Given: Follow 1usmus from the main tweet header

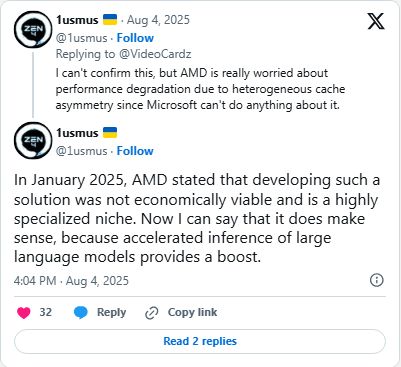Looking at the screenshot, I should click(x=135, y=151).
